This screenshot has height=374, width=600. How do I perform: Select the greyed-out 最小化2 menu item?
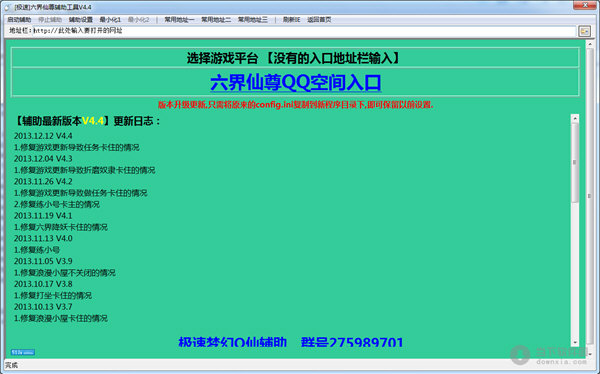(x=139, y=20)
